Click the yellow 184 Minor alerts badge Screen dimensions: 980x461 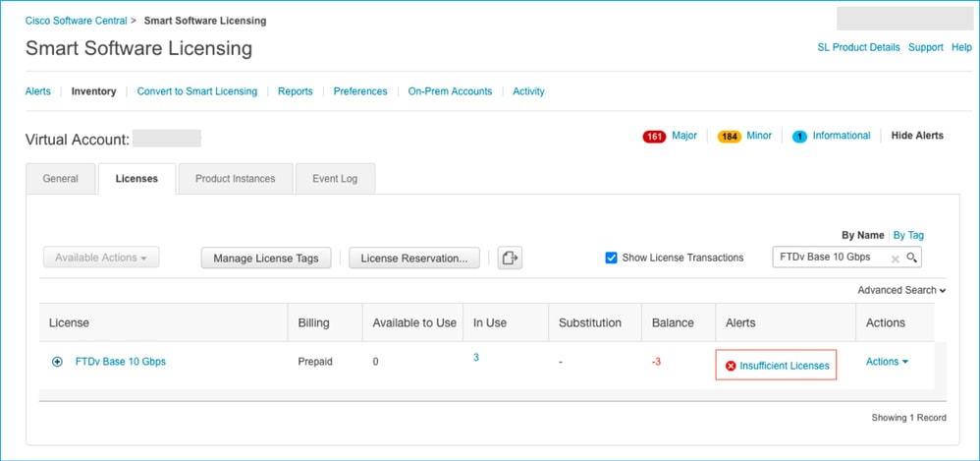point(730,137)
